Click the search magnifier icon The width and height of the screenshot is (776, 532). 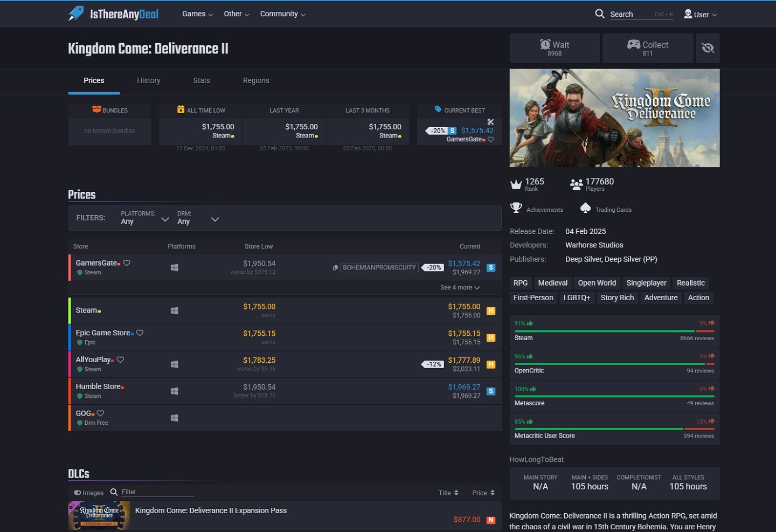click(600, 14)
